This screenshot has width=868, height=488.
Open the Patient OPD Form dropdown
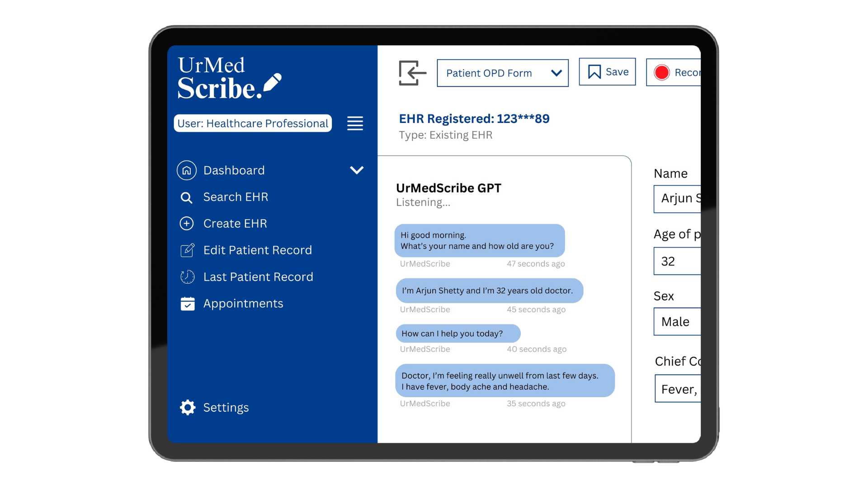click(x=502, y=73)
